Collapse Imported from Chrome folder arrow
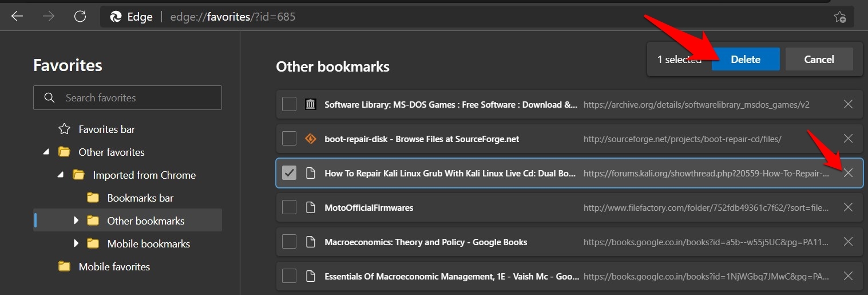Viewport: 868px width, 295px height. click(60, 175)
